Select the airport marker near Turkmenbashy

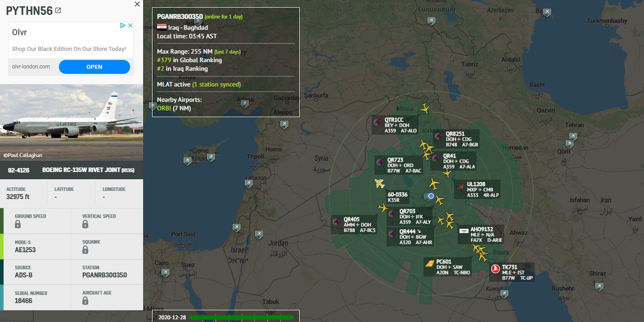pyautogui.click(x=547, y=13)
